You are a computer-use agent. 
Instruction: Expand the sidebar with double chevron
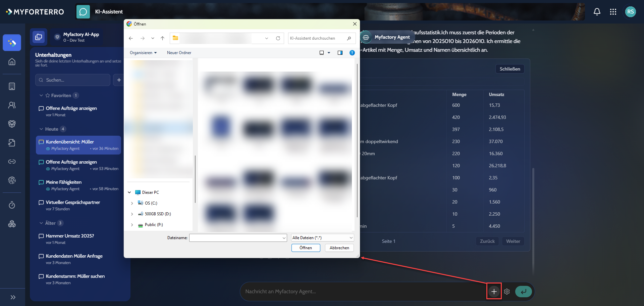pyautogui.click(x=13, y=297)
